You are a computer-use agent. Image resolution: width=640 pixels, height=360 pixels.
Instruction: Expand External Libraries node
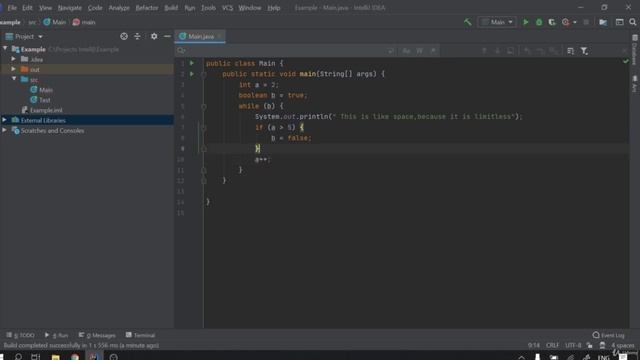click(4, 120)
